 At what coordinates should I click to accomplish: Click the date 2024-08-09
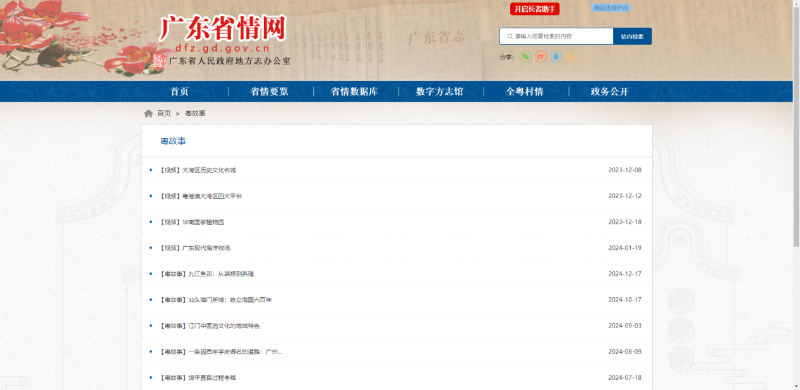pos(624,352)
